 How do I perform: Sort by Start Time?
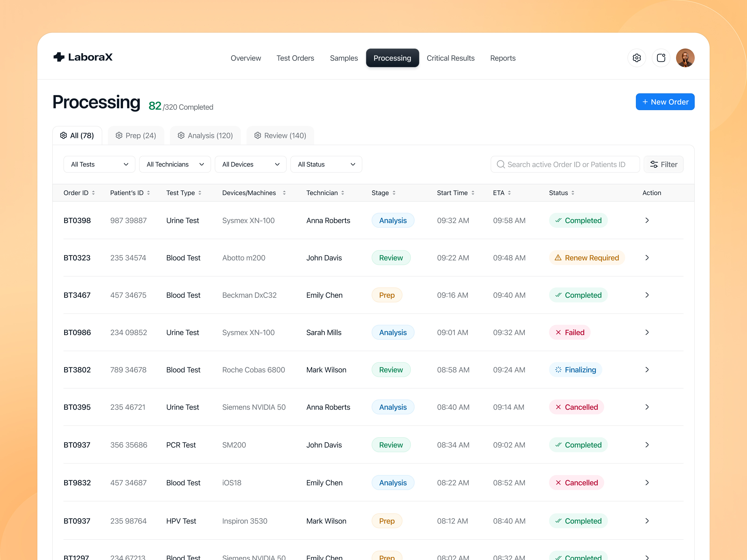coord(456,193)
